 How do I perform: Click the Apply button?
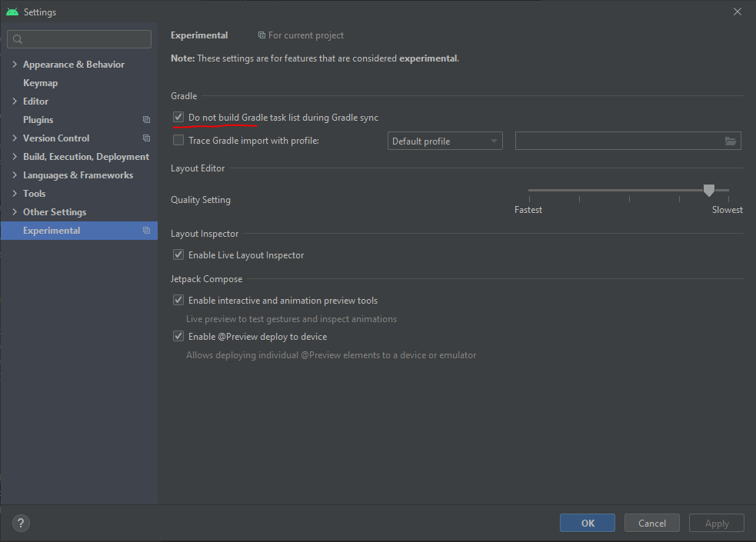[716, 523]
